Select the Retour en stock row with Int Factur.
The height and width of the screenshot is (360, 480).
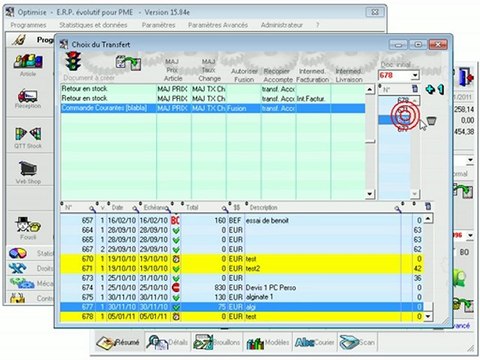point(213,99)
